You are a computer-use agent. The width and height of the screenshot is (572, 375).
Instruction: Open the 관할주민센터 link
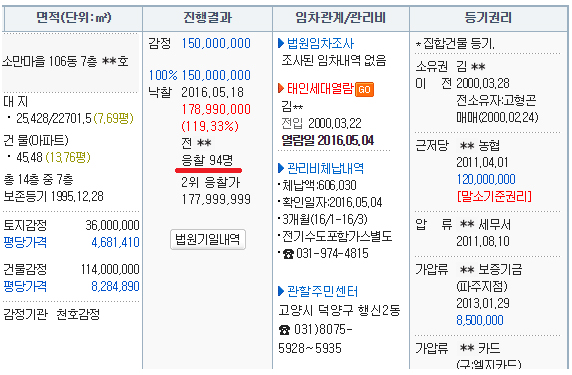[x=322, y=291]
